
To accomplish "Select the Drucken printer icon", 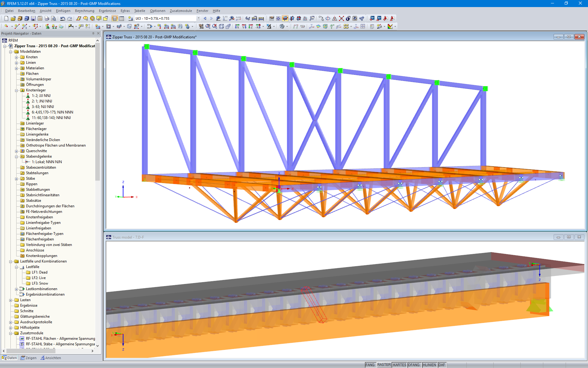I will (47, 18).
